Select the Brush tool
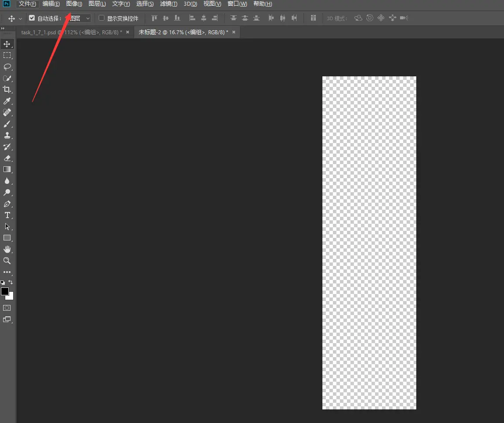This screenshot has width=504, height=423. click(7, 124)
